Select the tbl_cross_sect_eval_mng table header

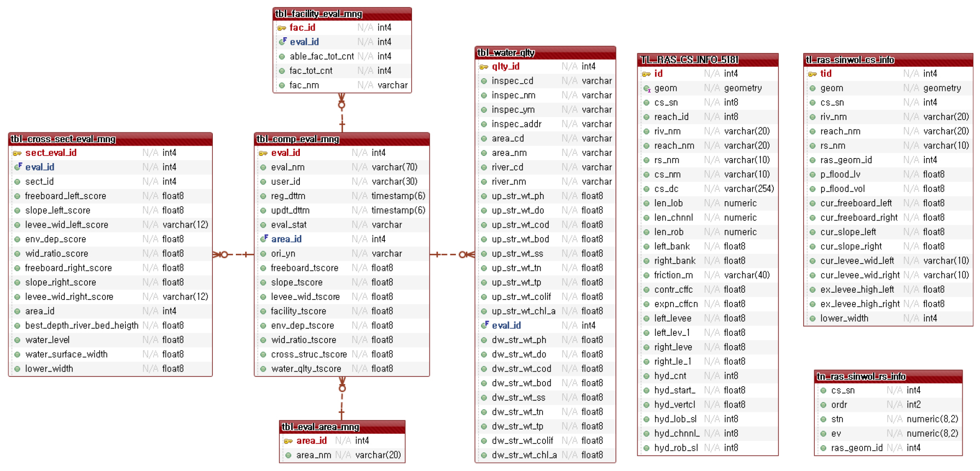[110, 139]
